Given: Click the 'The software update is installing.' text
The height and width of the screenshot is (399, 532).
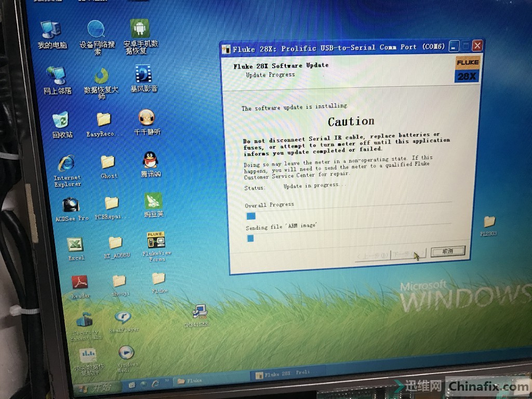Looking at the screenshot, I should pos(295,107).
